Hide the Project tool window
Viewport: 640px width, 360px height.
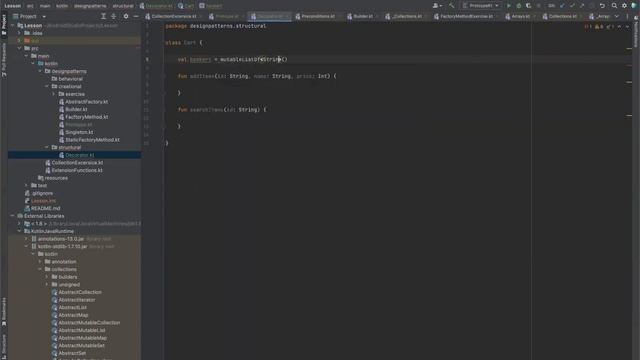[136, 16]
